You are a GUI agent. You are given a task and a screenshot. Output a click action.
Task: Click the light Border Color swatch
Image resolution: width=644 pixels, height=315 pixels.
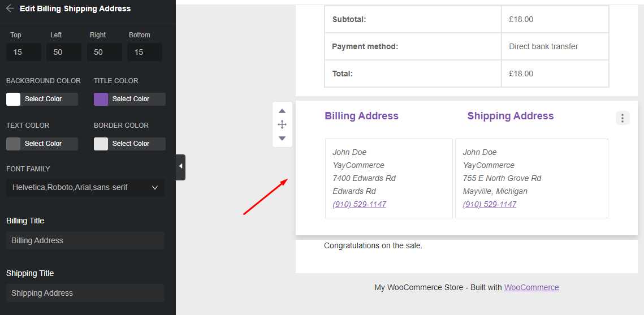pos(101,144)
